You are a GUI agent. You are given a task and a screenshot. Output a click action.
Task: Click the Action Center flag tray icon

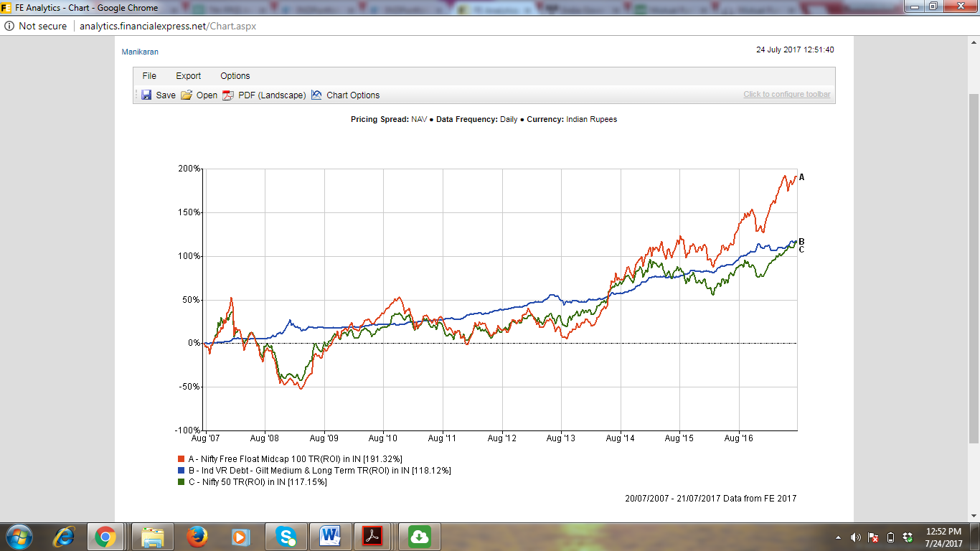click(873, 537)
